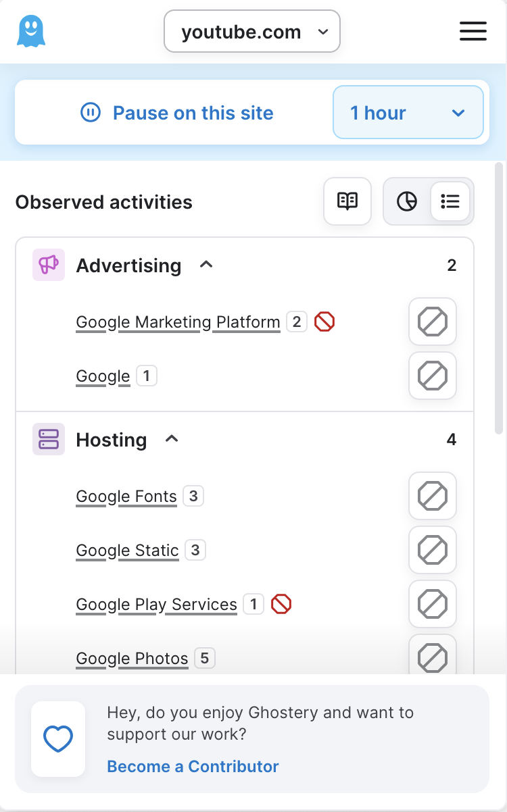Viewport: 507px width, 812px height.
Task: Click the Ghostery ghost logo
Action: point(30,30)
